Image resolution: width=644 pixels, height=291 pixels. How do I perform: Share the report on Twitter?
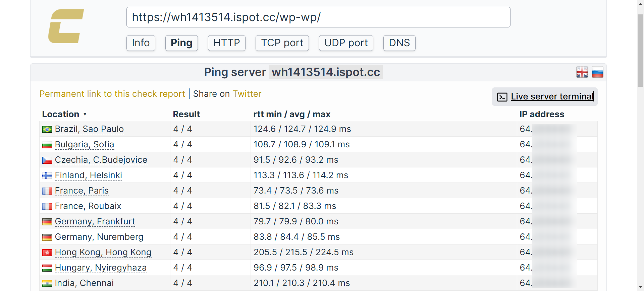247,94
